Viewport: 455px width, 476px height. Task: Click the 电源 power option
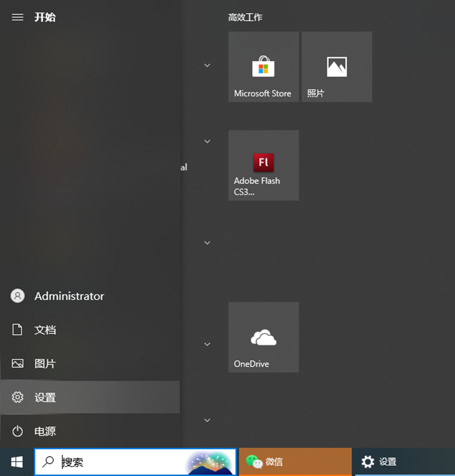[90, 431]
